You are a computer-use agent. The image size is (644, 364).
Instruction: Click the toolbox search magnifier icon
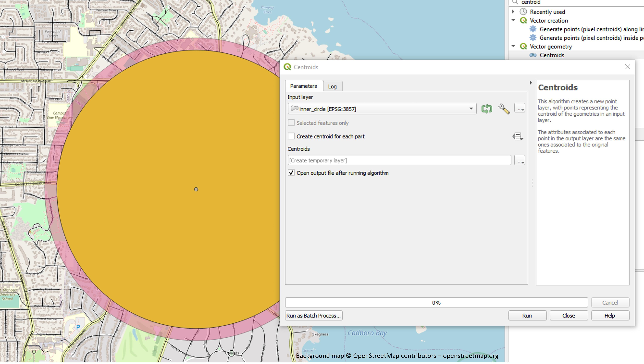point(515,2)
